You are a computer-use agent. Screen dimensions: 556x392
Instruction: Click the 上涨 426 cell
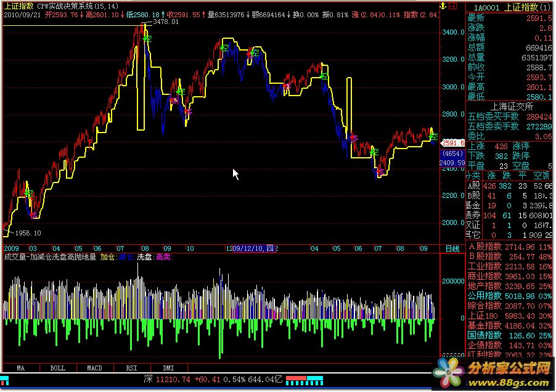point(488,146)
